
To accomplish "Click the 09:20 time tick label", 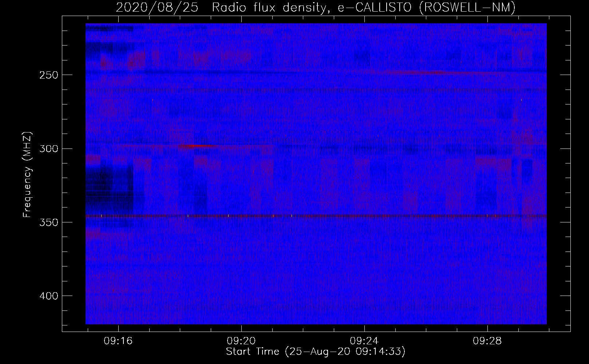I will coord(241,341).
